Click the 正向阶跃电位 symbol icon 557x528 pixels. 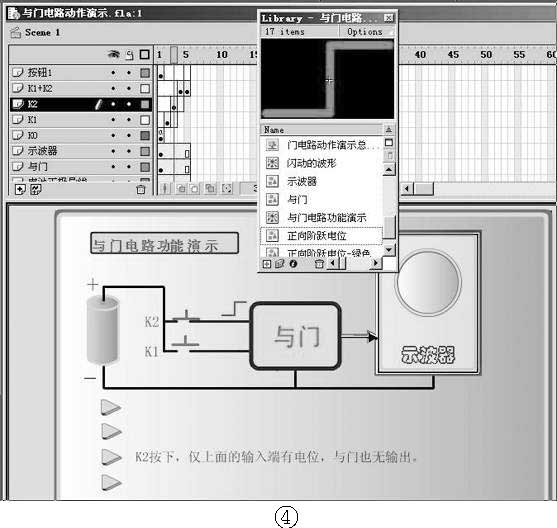pyautogui.click(x=272, y=235)
